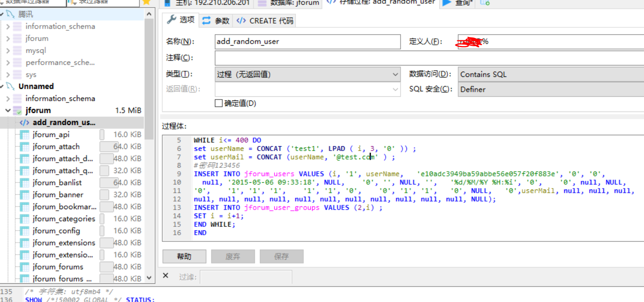Select information_schema under Unnamed
Screen dimensions: 644x302
click(60, 99)
